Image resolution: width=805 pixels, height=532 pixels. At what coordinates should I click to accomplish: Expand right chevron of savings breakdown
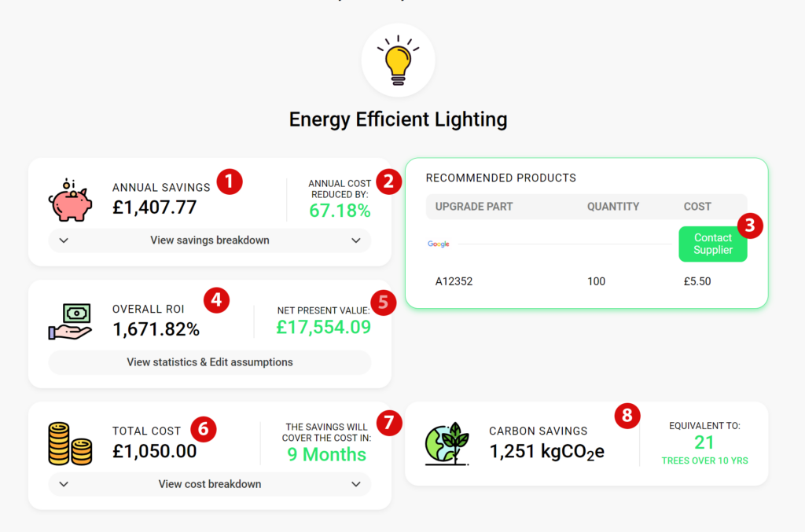pyautogui.click(x=356, y=240)
